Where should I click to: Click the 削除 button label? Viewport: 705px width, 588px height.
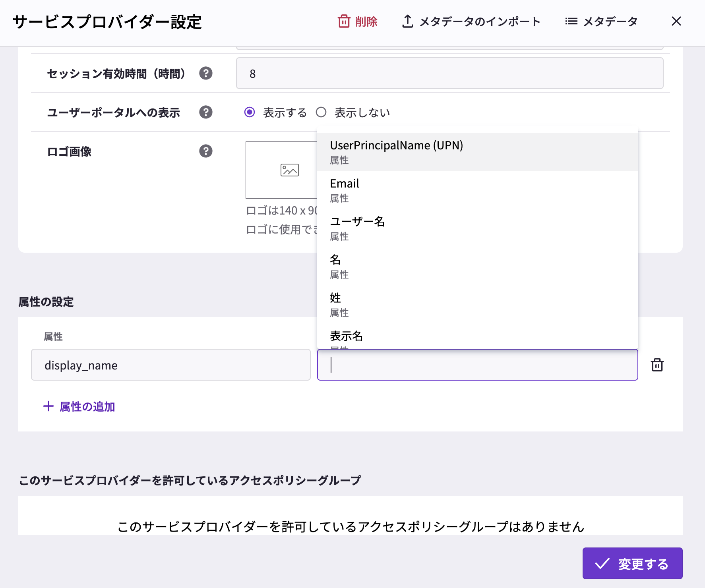point(366,21)
